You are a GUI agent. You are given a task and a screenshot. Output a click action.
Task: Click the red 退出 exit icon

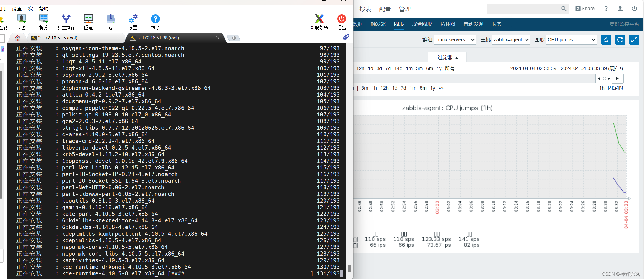[x=341, y=22]
